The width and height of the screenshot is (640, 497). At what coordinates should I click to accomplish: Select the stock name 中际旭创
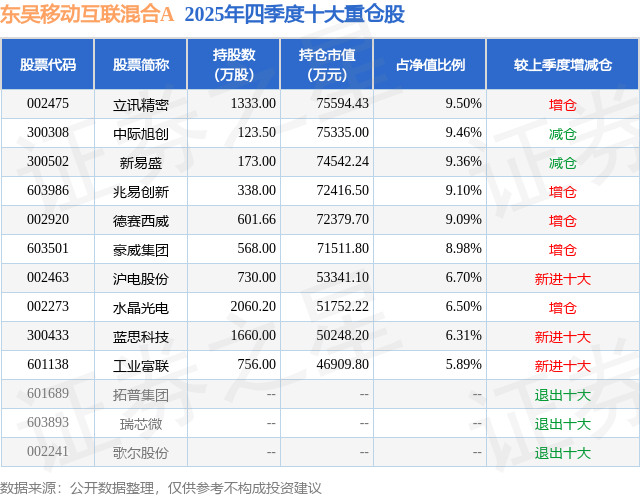[x=140, y=133]
